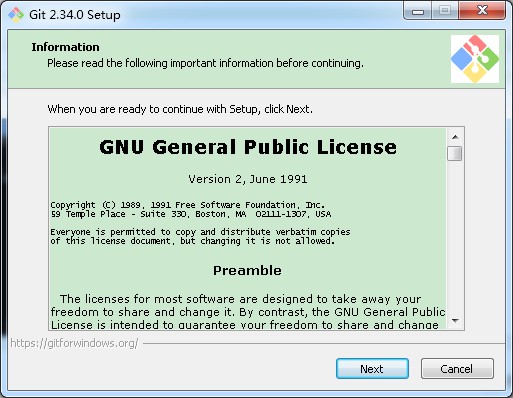Viewport: 513px width, 398px height.
Task: Click the Git logo in the header
Action: tap(475, 59)
